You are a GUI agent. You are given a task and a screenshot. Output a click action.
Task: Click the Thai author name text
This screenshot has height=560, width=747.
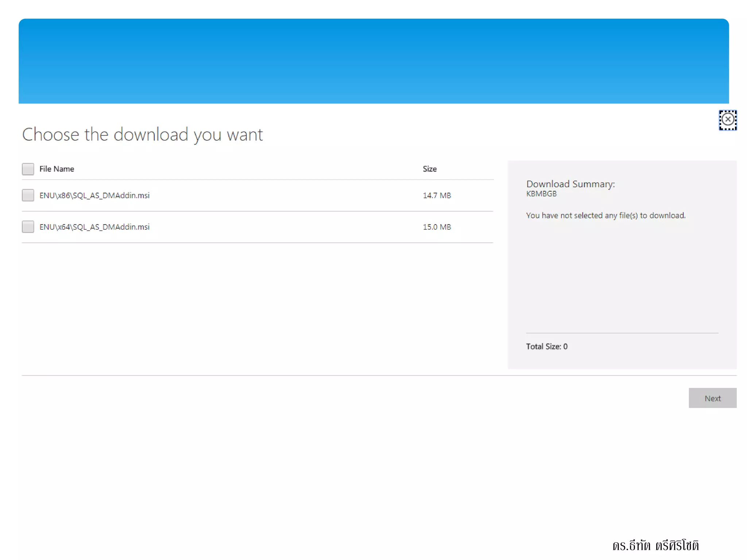click(655, 546)
